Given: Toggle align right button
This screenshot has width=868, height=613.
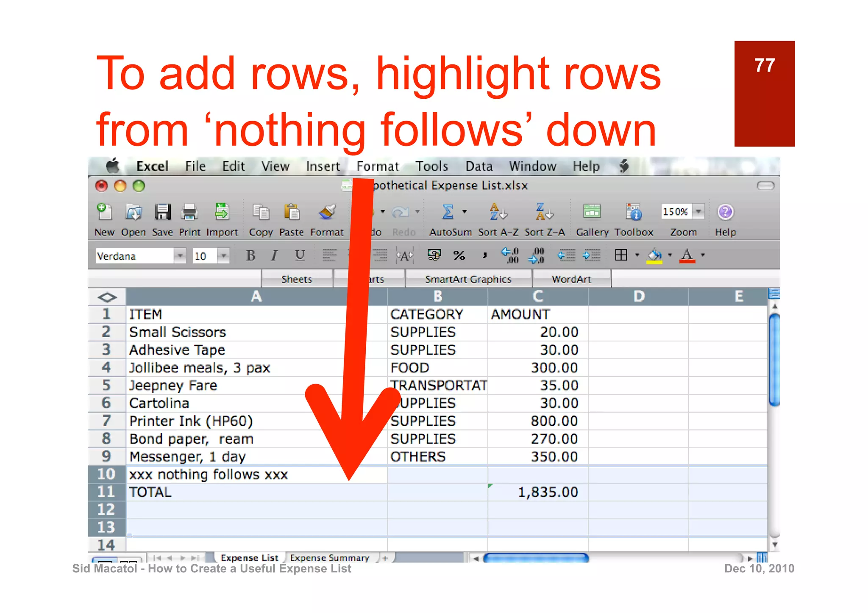Looking at the screenshot, I should tap(380, 255).
